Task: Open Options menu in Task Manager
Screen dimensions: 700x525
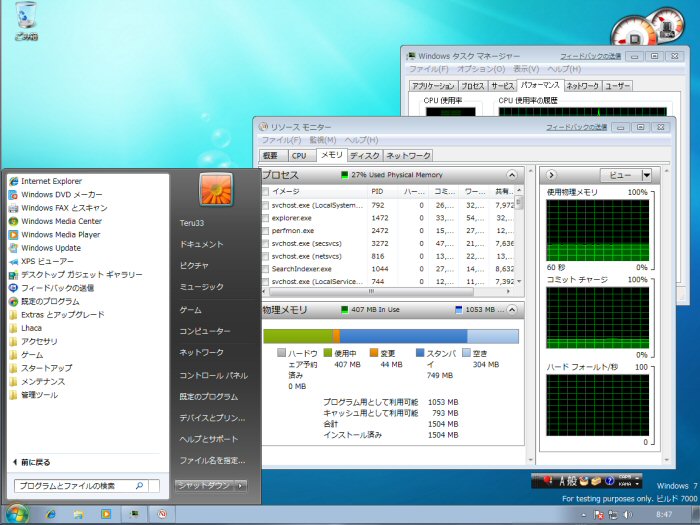Action: (x=481, y=69)
